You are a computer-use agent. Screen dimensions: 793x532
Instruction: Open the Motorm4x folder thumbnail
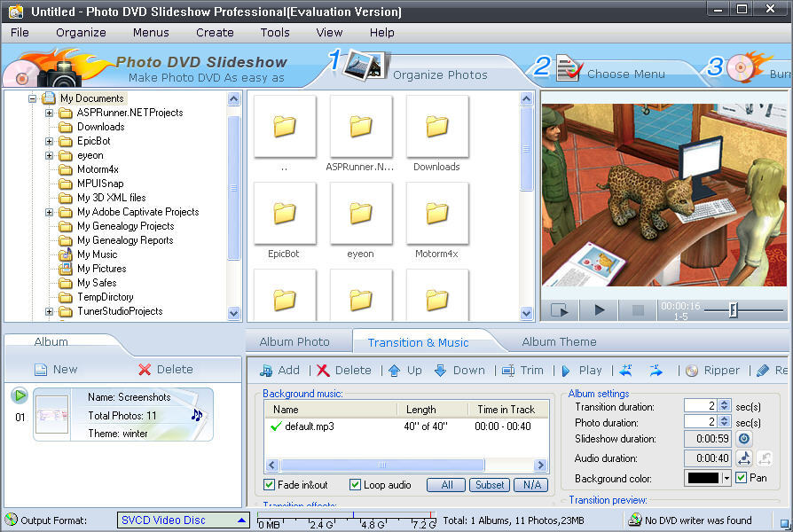pyautogui.click(x=436, y=214)
